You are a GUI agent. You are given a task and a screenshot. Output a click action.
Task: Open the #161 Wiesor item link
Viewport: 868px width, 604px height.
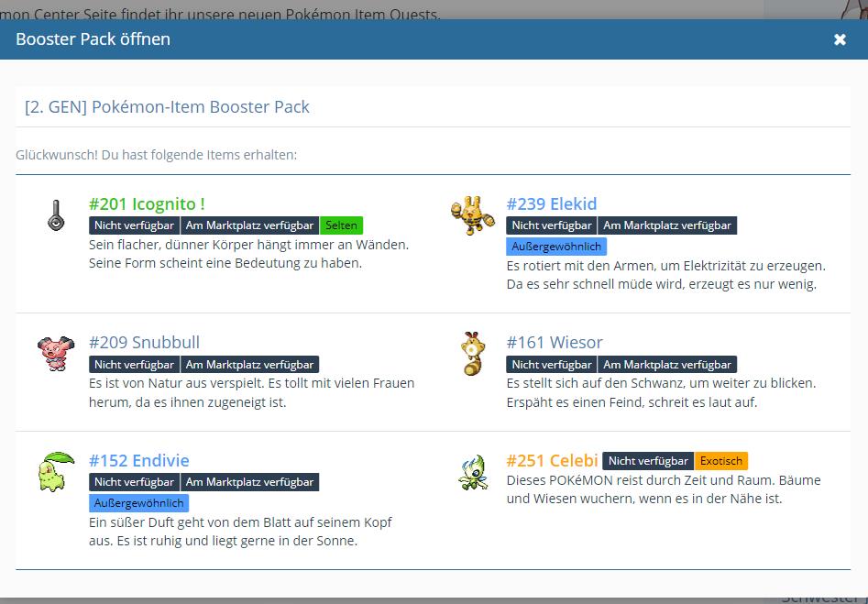[x=555, y=343]
